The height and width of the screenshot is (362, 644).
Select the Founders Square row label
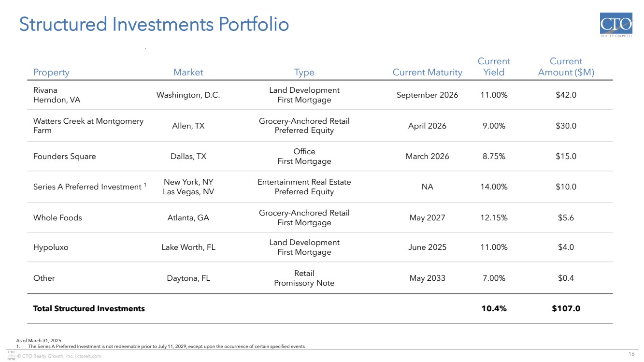(x=64, y=157)
